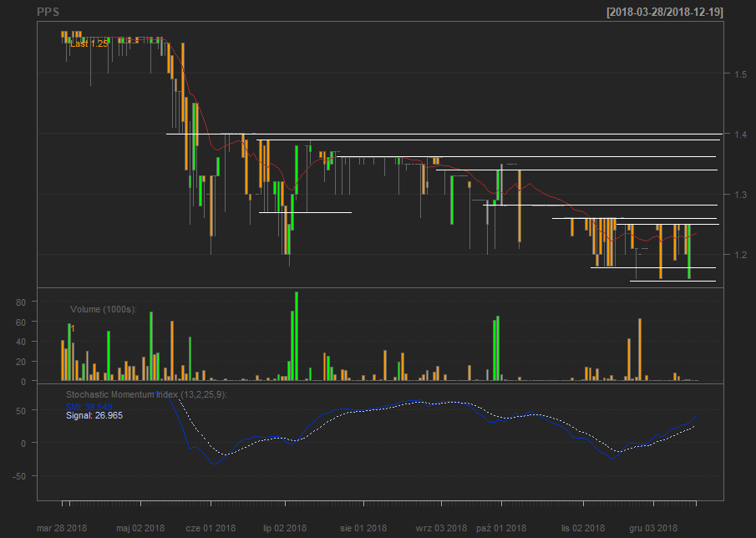The width and height of the screenshot is (756, 538).
Task: Click the PPS chart title
Action: click(x=48, y=12)
